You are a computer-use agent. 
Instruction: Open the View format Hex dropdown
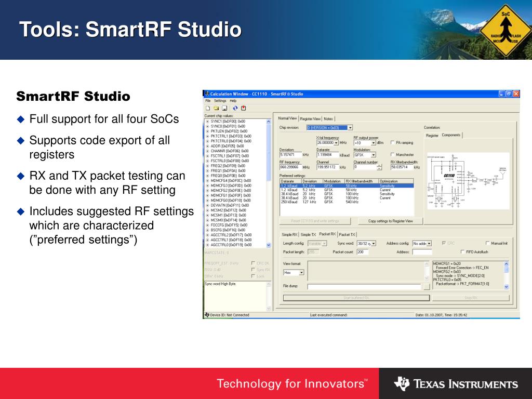pos(302,273)
